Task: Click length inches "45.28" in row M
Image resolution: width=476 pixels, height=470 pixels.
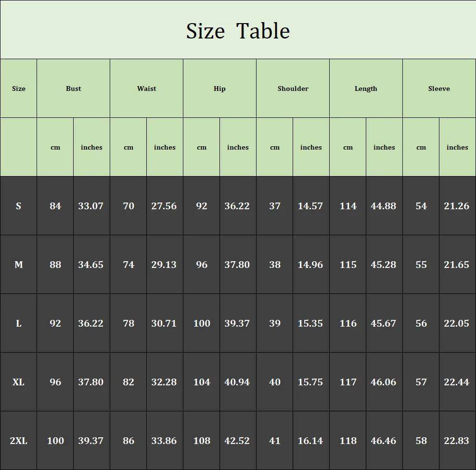Action: coord(384,265)
